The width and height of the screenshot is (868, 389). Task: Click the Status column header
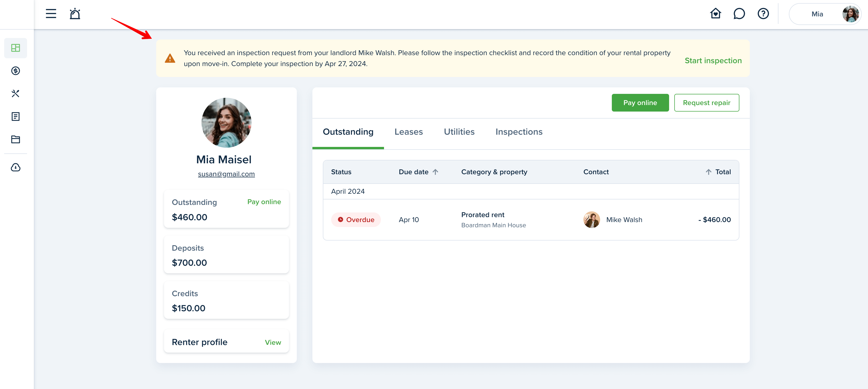tap(341, 172)
